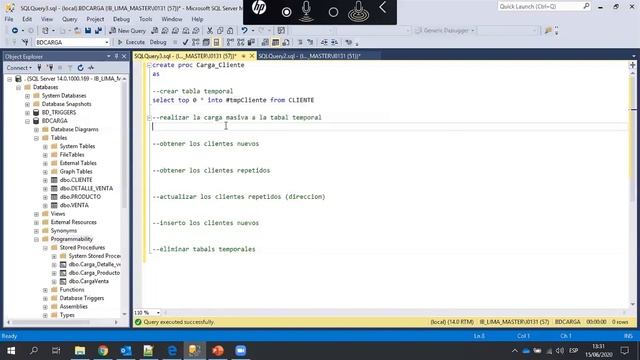Select the dbo.DETALLE_VENTA table
This screenshot has width=640, height=360.
click(x=86, y=189)
